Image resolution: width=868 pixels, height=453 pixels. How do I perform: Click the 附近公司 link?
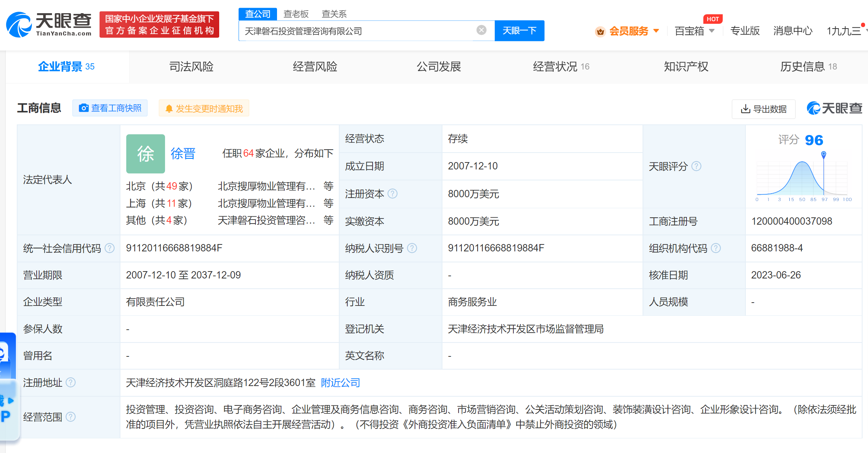coord(340,383)
